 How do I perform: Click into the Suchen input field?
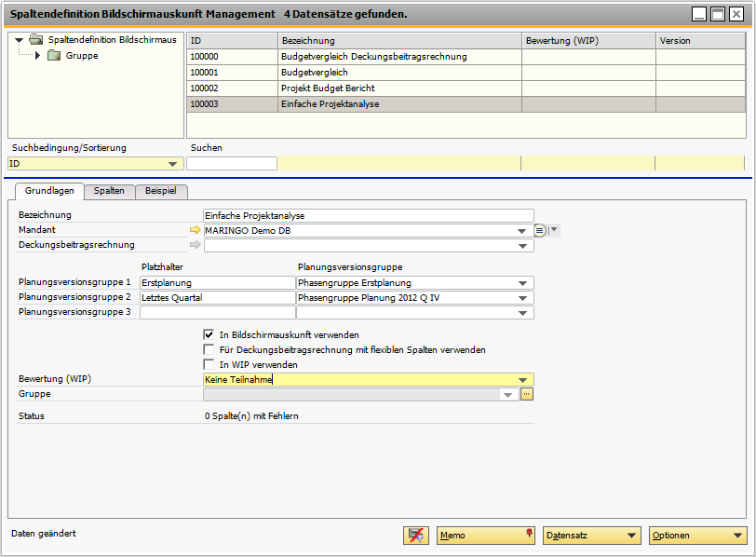(232, 164)
